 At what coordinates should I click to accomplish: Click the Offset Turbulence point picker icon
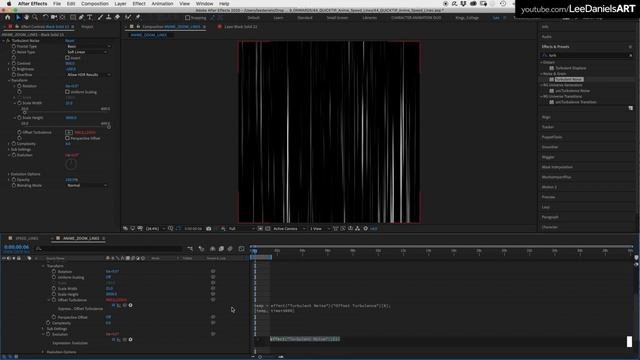[x=69, y=132]
